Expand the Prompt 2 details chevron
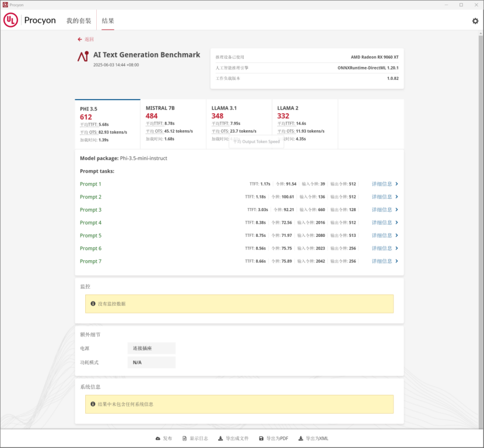Viewport: 484px width, 448px height. coord(397,197)
